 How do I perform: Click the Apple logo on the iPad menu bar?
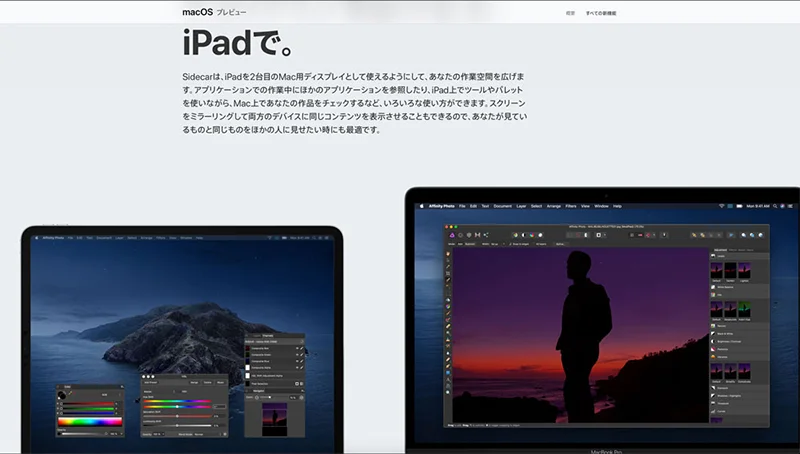[x=36, y=239]
